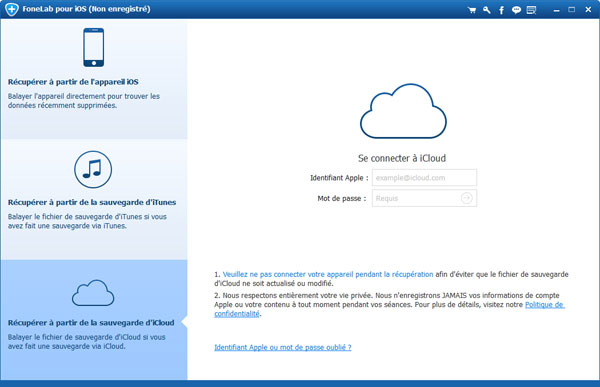The width and height of the screenshot is (600, 387).
Task: Click 'Balayer le fichier de sauvegarde d'iCloud' description
Action: click(x=86, y=341)
